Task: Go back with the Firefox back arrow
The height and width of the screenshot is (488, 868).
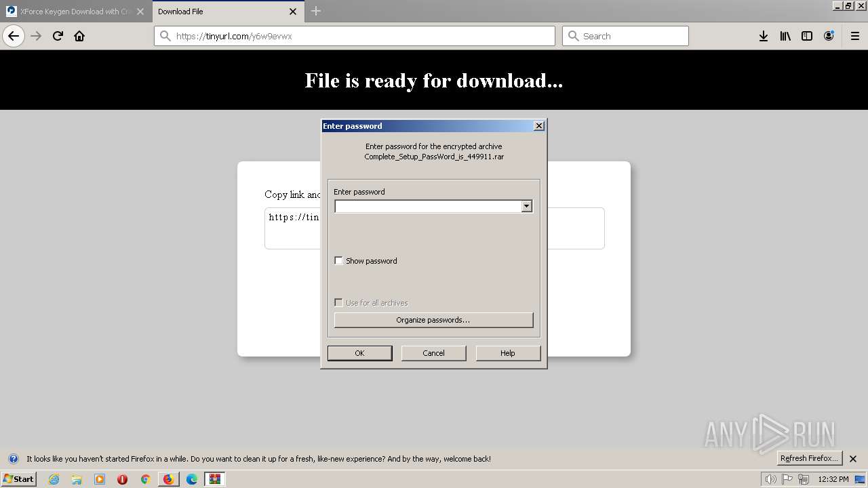Action: (x=14, y=36)
